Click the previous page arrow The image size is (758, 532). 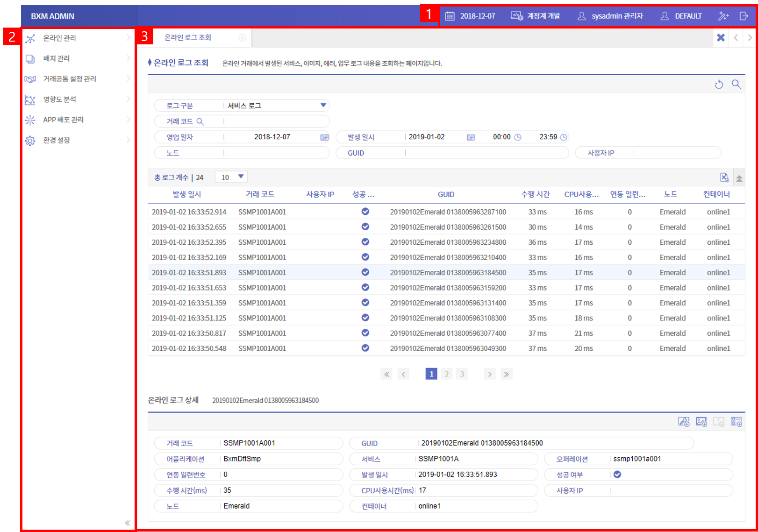click(403, 374)
